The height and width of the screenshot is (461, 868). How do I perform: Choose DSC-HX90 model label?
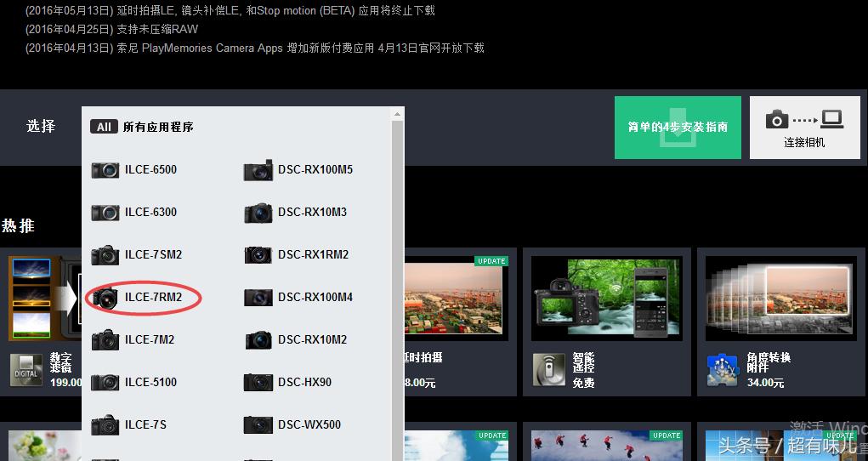point(305,382)
